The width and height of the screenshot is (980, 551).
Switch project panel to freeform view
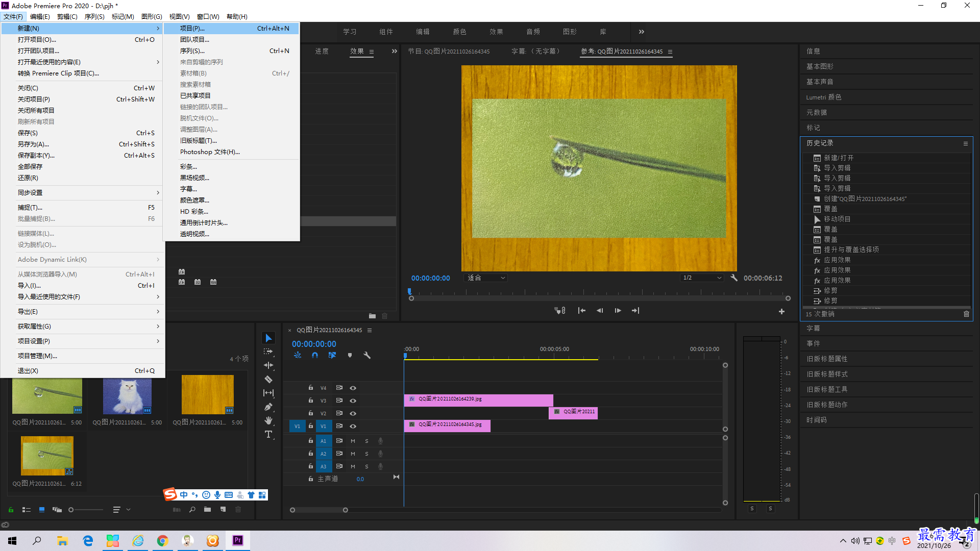coord(57,509)
